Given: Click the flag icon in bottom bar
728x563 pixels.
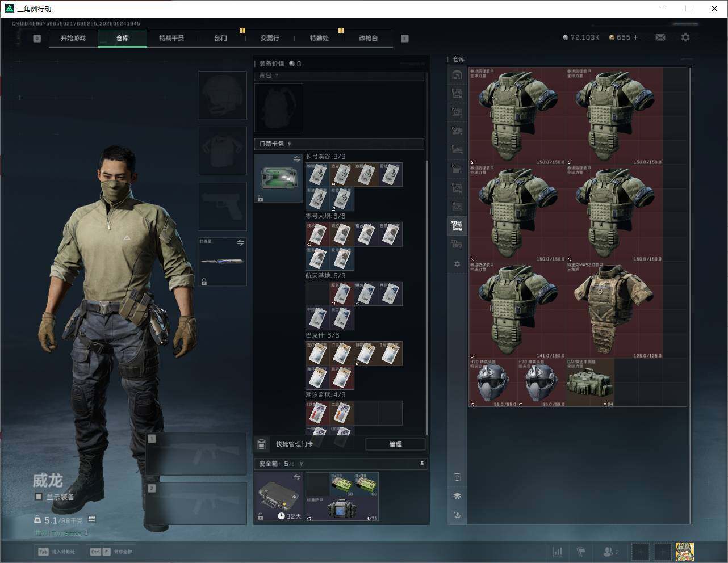Looking at the screenshot, I should tap(581, 552).
